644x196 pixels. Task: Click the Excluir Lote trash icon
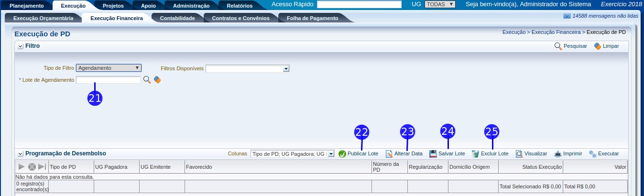tap(475, 154)
